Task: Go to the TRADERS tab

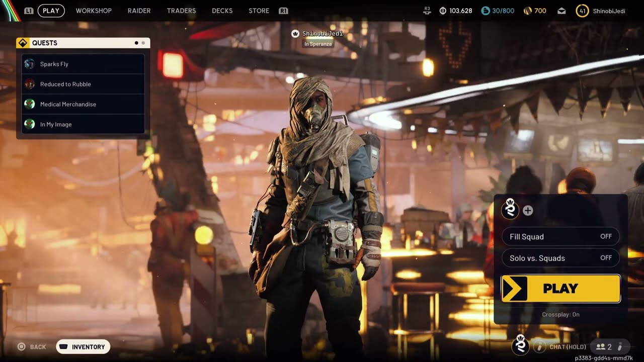Action: pyautogui.click(x=181, y=11)
